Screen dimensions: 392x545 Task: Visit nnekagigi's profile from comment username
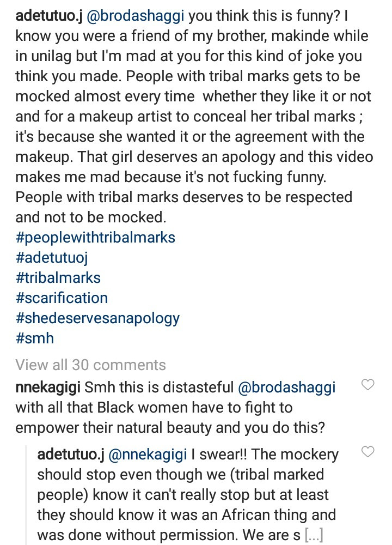(x=47, y=387)
